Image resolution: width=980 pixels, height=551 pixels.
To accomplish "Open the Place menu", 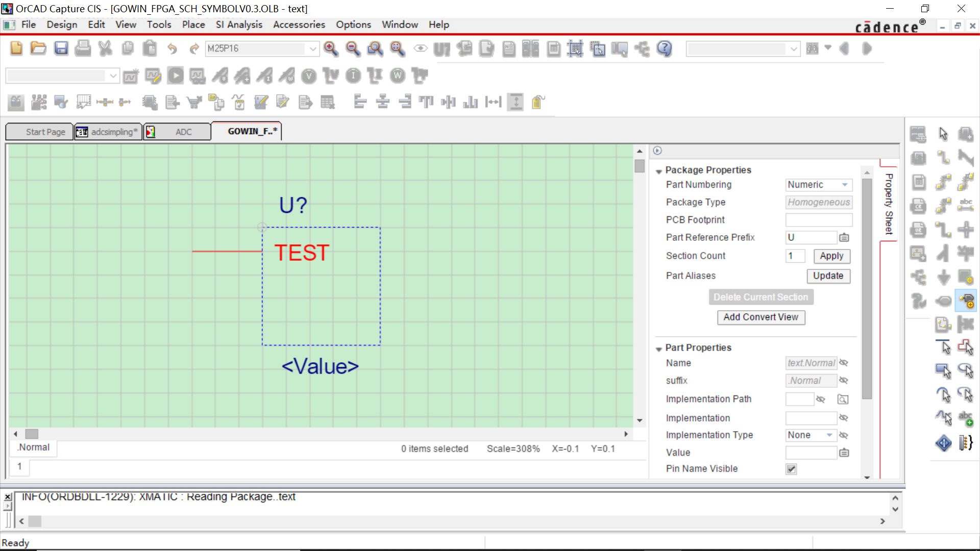I will click(x=193, y=24).
